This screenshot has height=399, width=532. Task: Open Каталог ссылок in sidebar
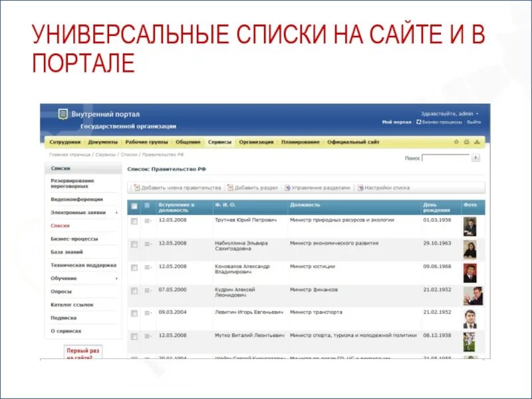[72, 305]
